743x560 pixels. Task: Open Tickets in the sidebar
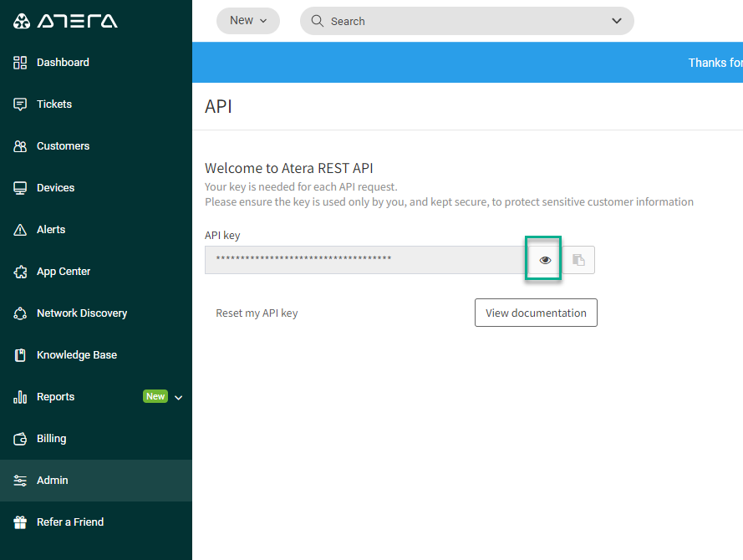[96, 104]
